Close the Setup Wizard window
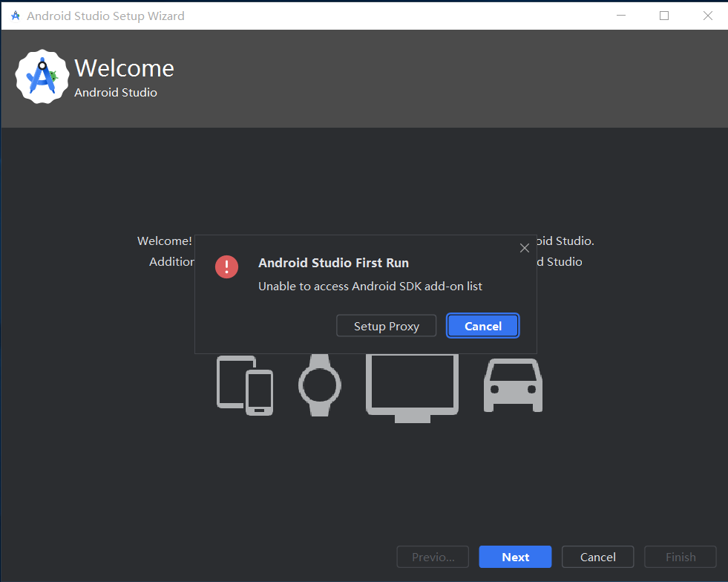Image resolution: width=728 pixels, height=582 pixels. click(x=707, y=16)
